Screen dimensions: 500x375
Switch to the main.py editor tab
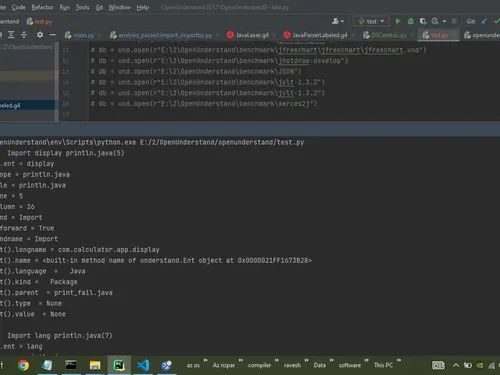pyautogui.click(x=80, y=35)
